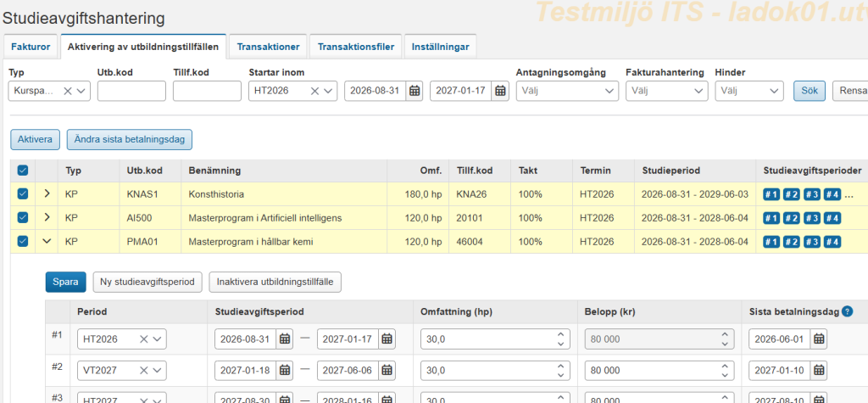868x403 pixels.
Task: Clear the Typ filter value
Action: pyautogui.click(x=68, y=91)
